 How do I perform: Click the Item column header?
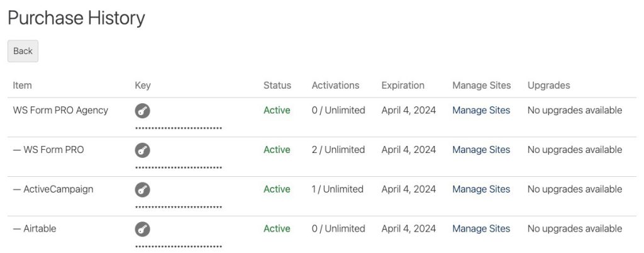pyautogui.click(x=22, y=86)
